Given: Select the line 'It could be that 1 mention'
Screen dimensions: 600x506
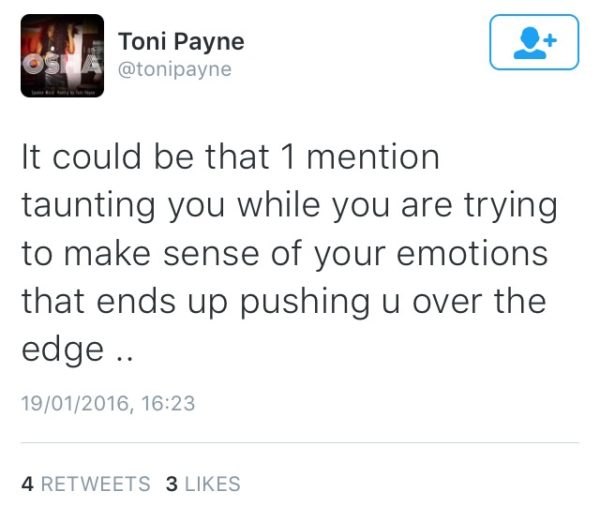Looking at the screenshot, I should tap(230, 157).
